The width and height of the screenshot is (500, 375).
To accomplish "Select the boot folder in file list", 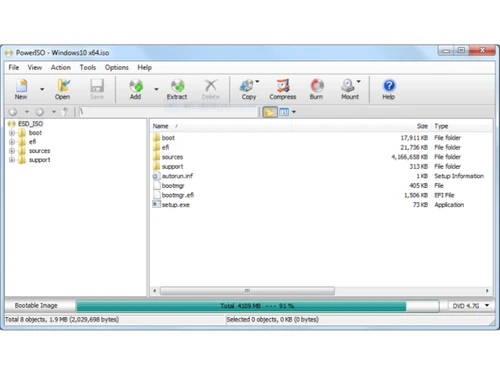I will [x=168, y=138].
